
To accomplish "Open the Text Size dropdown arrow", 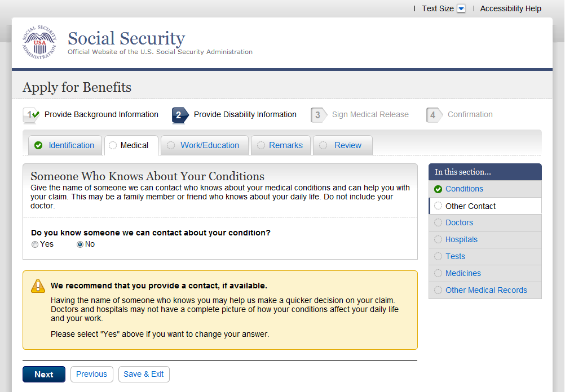I will tap(461, 8).
